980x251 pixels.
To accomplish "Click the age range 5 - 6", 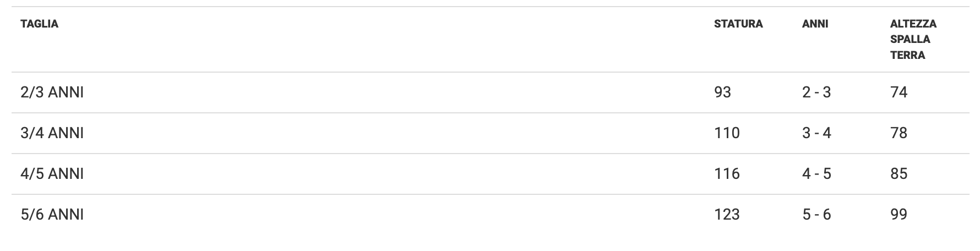I will [816, 215].
